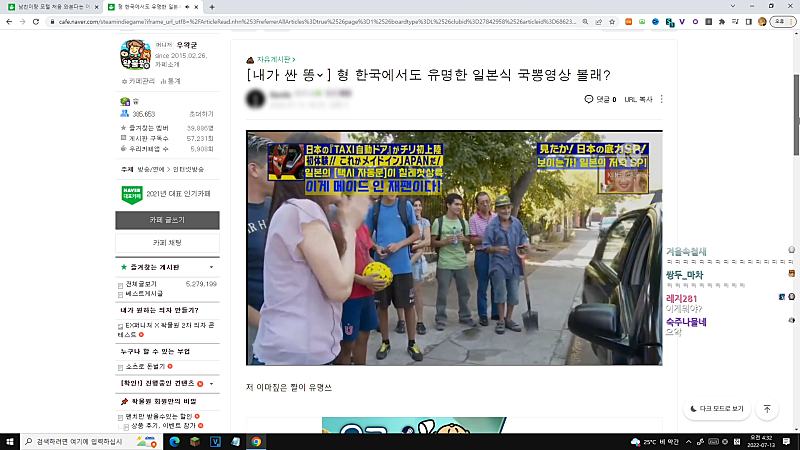
Task: Copy the article link with URL 복사
Action: tap(638, 99)
